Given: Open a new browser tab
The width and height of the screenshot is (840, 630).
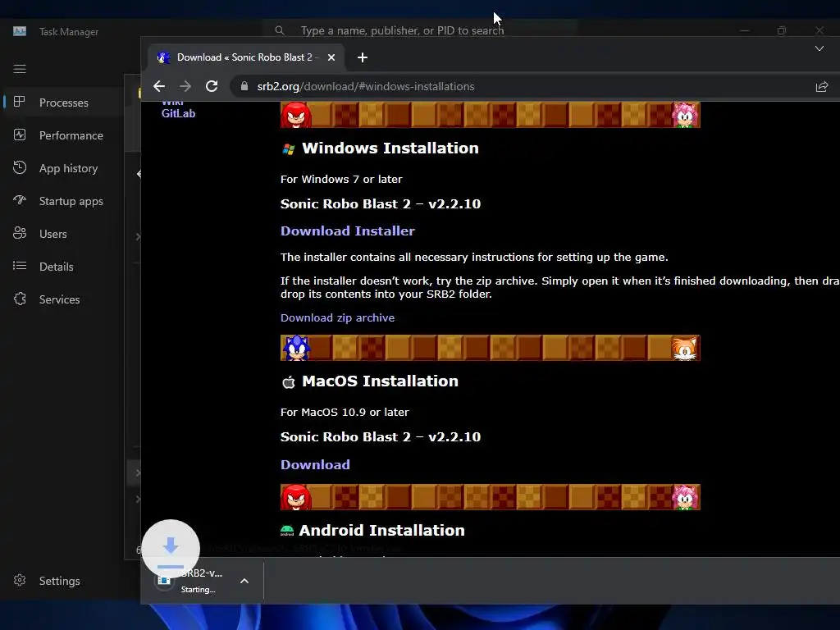Looking at the screenshot, I should tap(363, 57).
